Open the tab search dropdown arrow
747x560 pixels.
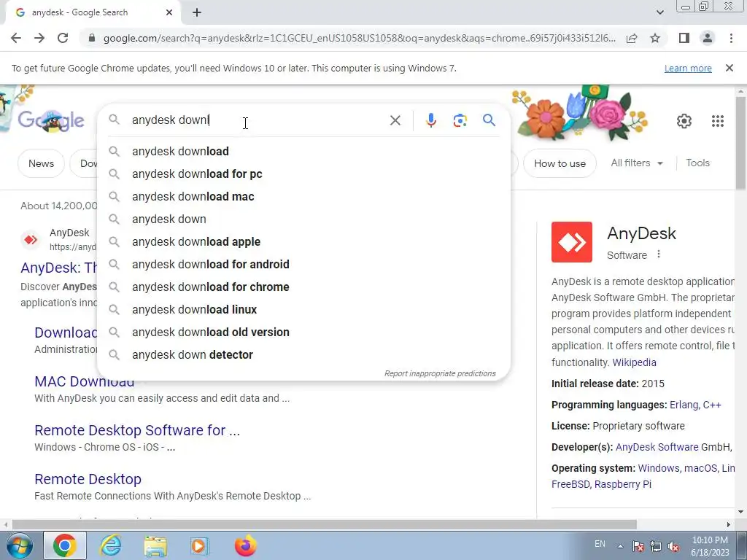(659, 13)
